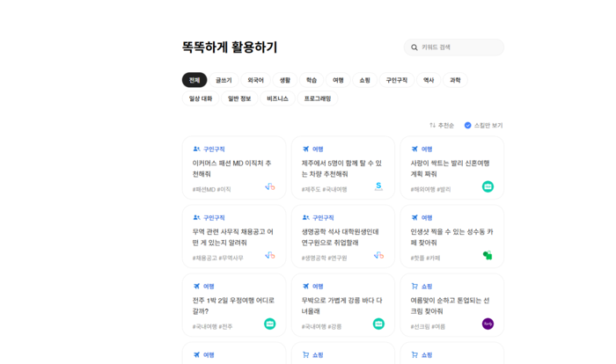Click the sort arrows icon beside 추천순
The width and height of the screenshot is (616, 364).
pyautogui.click(x=433, y=125)
